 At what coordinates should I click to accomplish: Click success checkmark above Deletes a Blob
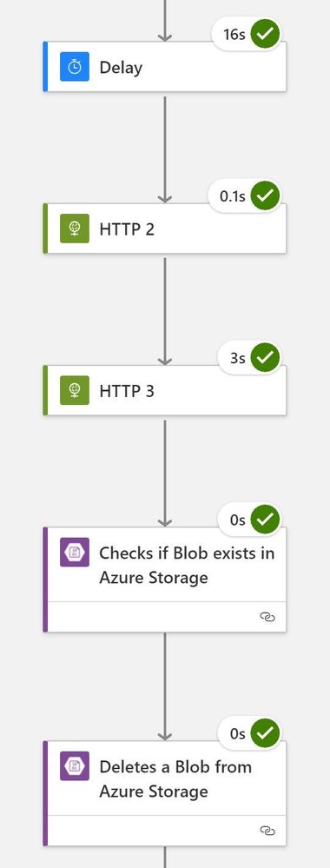265,733
